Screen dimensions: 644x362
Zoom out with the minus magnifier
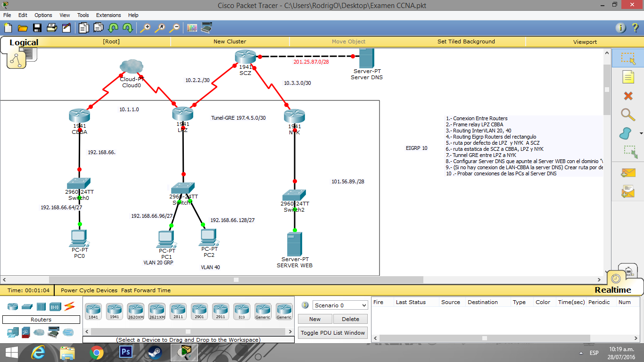tap(174, 28)
